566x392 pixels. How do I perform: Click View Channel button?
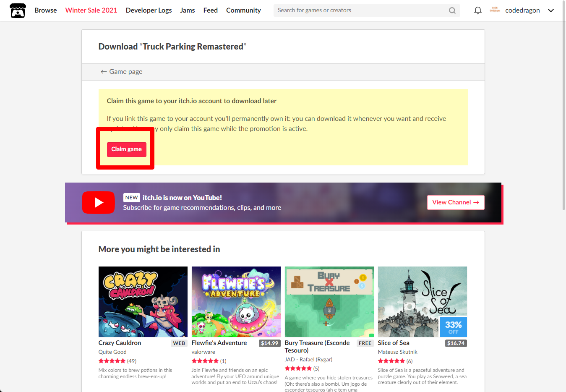point(456,202)
